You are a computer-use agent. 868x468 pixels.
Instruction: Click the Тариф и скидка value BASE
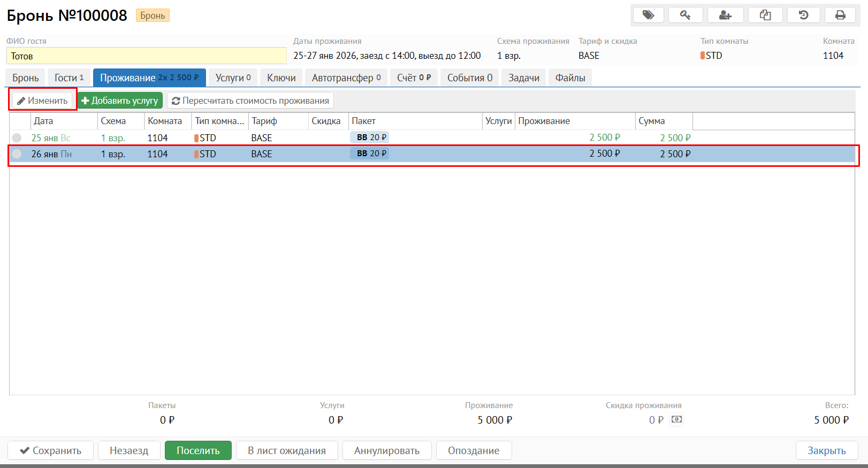(x=589, y=56)
